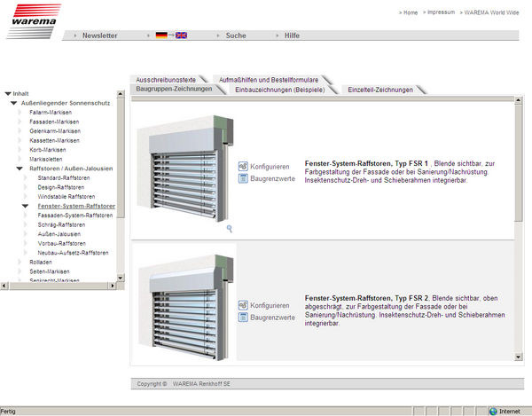532x416 pixels.
Task: Click the Konfigurieren icon for FSR 1
Action: coord(243,166)
